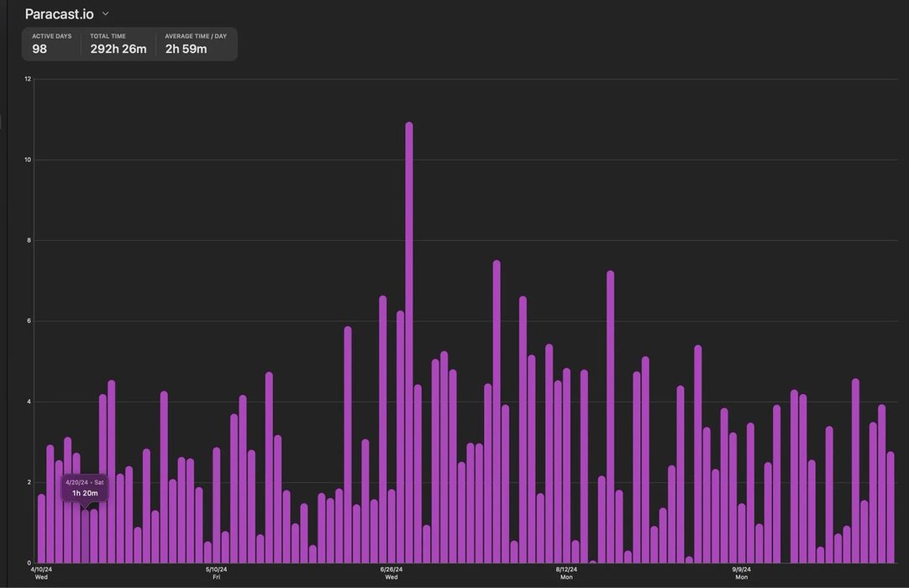Select the Total Time stat 292h 26m
This screenshot has height=588, width=909.
pyautogui.click(x=118, y=44)
